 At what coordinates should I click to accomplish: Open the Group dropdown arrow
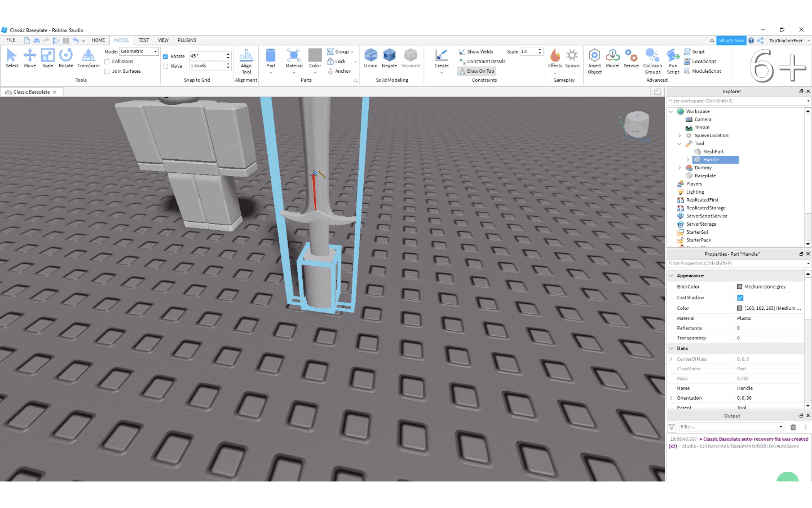tap(352, 52)
